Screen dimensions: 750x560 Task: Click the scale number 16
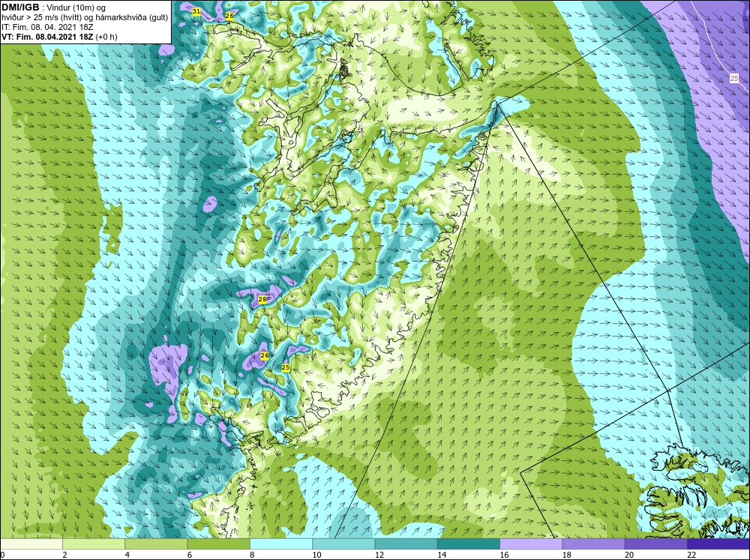[504, 555]
